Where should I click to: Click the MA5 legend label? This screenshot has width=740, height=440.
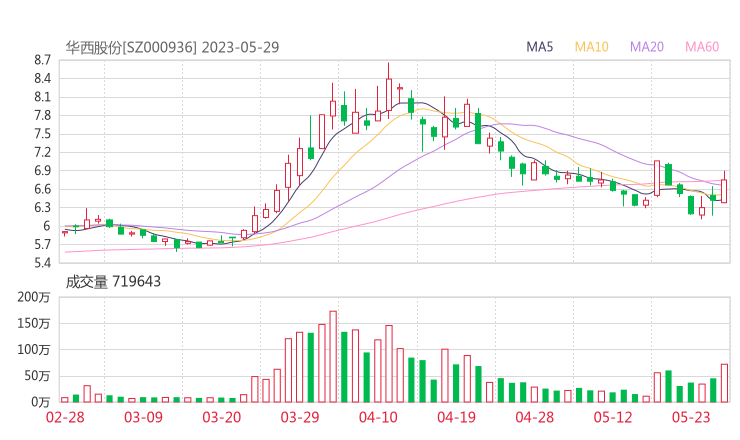(x=539, y=47)
